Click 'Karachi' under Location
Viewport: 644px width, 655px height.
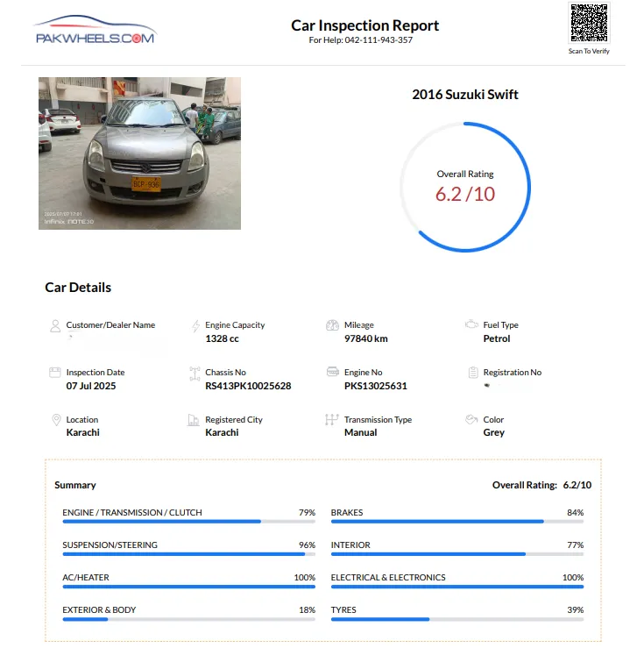(x=83, y=432)
